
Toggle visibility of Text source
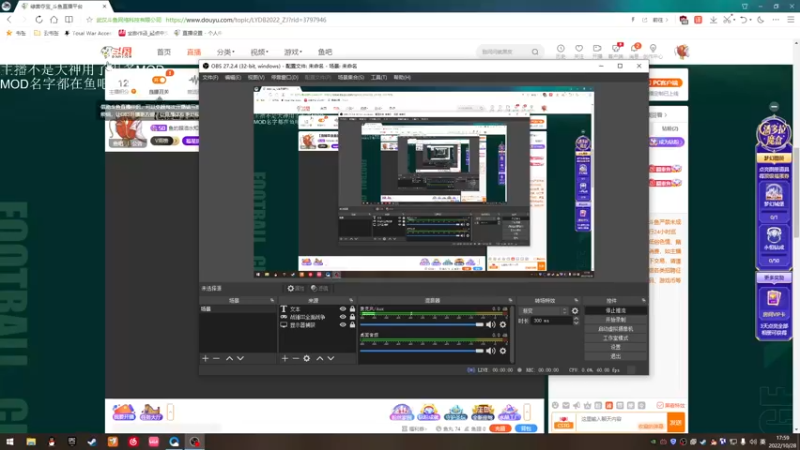coord(343,309)
